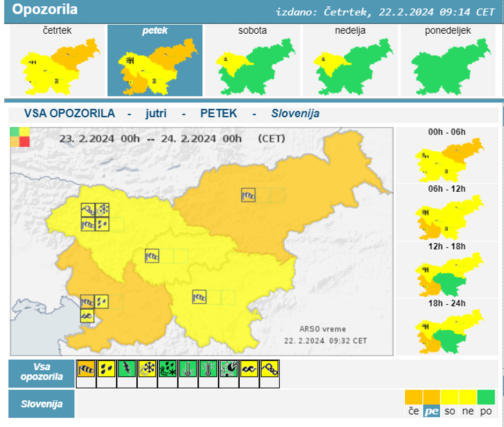Select the coastal waves warning icon

pyautogui.click(x=249, y=369)
